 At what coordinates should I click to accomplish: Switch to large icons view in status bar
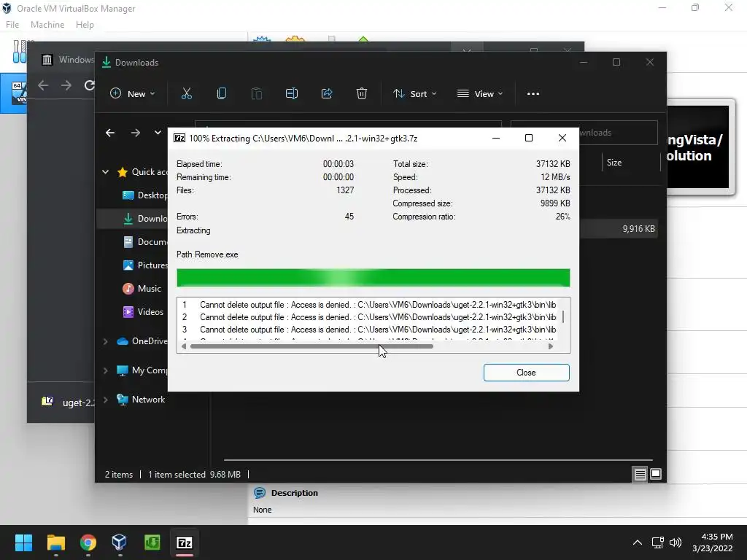pyautogui.click(x=656, y=474)
